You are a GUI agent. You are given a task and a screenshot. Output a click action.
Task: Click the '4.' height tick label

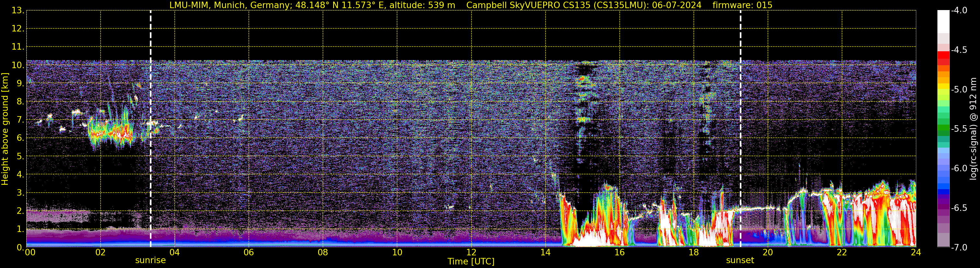pyautogui.click(x=20, y=175)
